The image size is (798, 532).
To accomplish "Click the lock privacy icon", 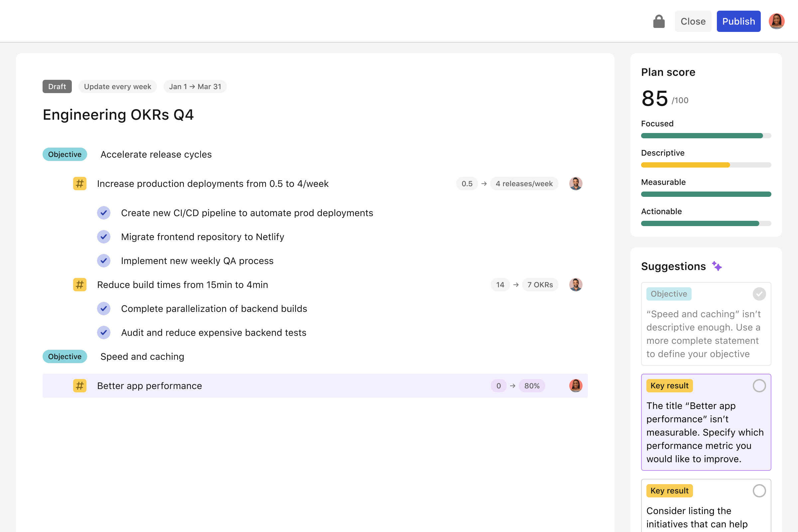I will tap(659, 21).
